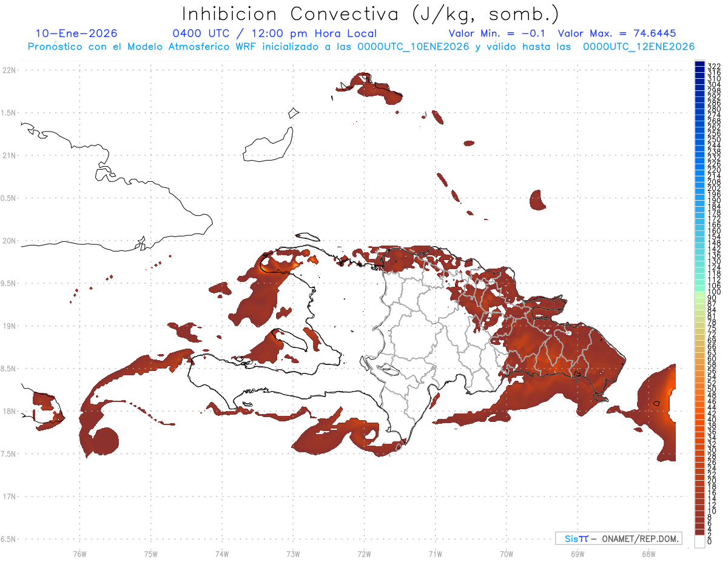Click the "202" value on the color scale
728x562 pixels.
(713, 188)
